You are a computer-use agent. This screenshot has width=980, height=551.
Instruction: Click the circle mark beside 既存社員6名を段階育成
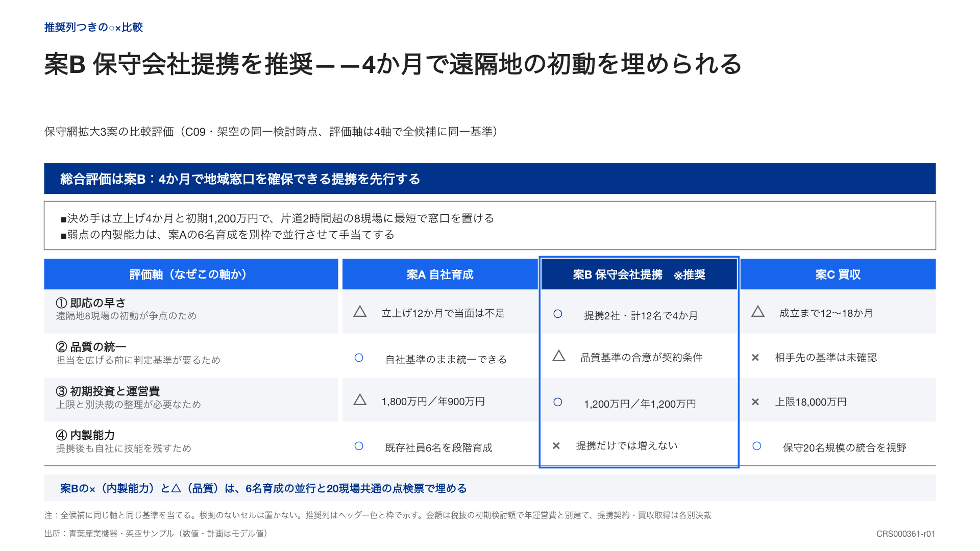[359, 446]
